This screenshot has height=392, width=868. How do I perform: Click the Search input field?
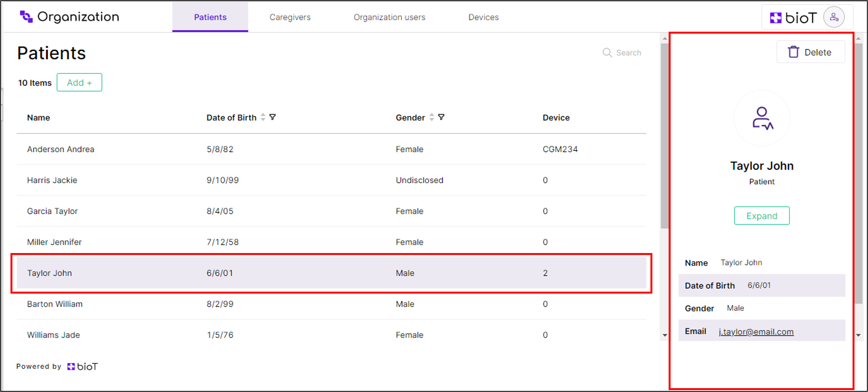628,53
